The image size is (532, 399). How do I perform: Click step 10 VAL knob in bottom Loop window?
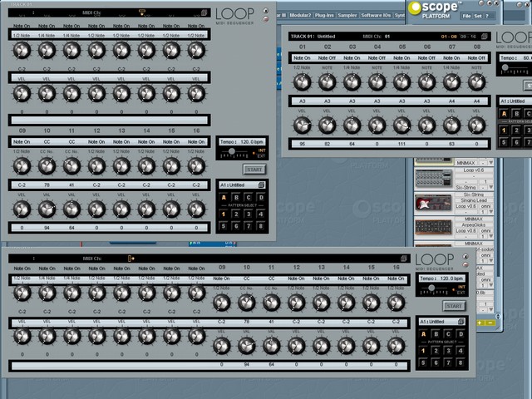click(x=247, y=346)
